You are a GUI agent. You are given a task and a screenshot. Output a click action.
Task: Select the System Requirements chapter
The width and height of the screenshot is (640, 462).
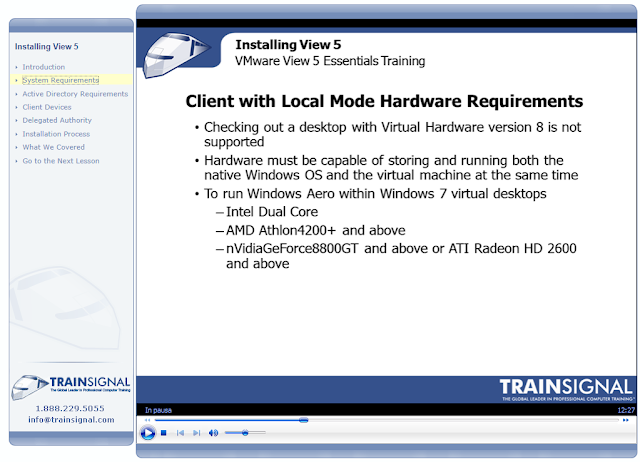pos(60,80)
